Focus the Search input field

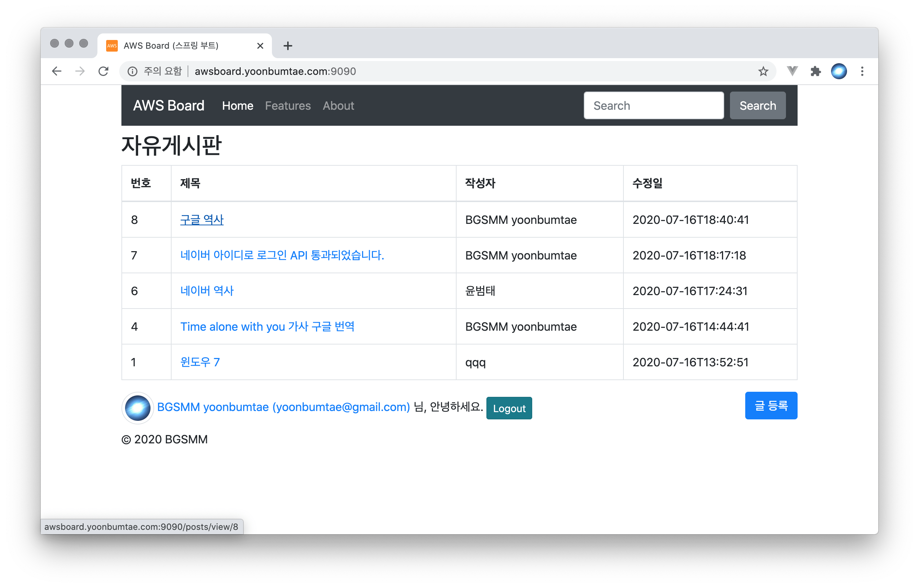pos(653,106)
